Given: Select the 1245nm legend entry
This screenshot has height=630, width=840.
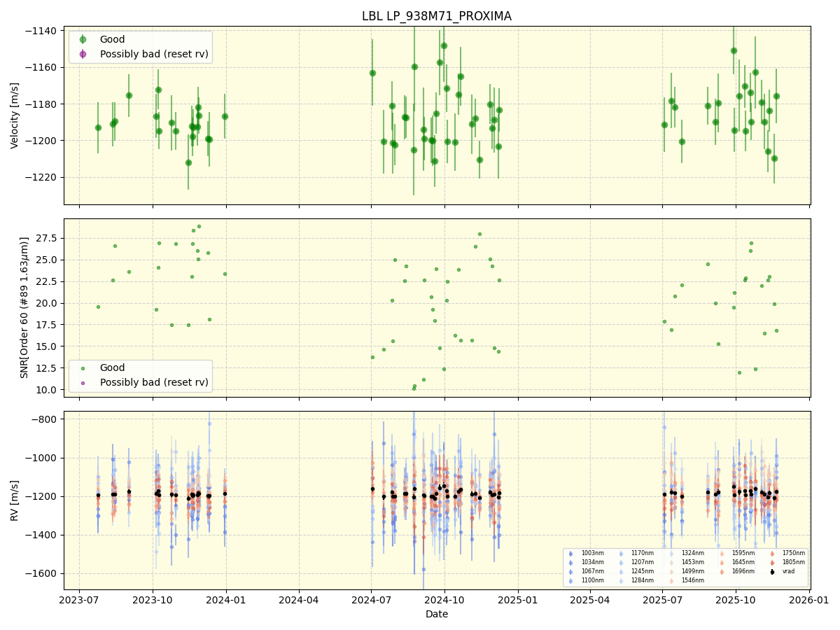Looking at the screenshot, I should click(636, 571).
